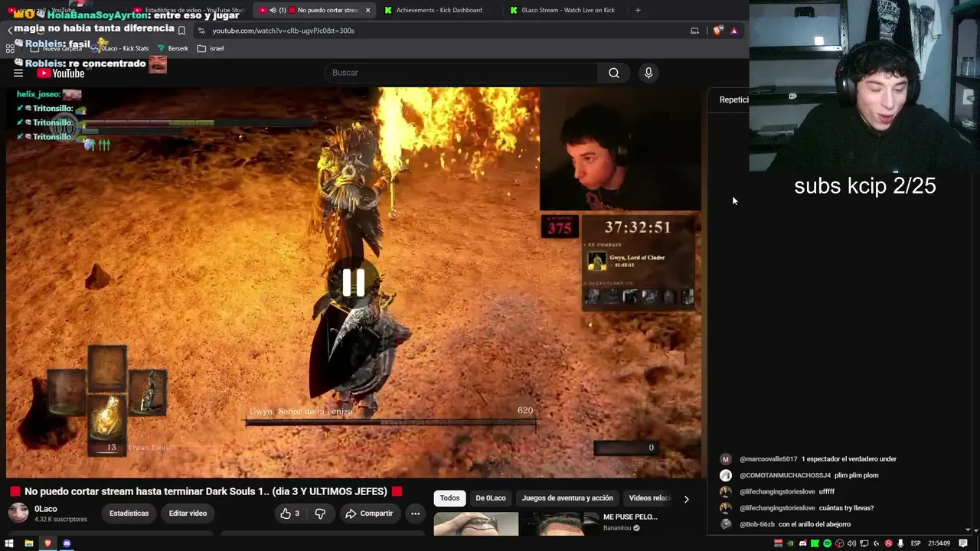
Task: Open the Repetición chat header
Action: click(734, 99)
